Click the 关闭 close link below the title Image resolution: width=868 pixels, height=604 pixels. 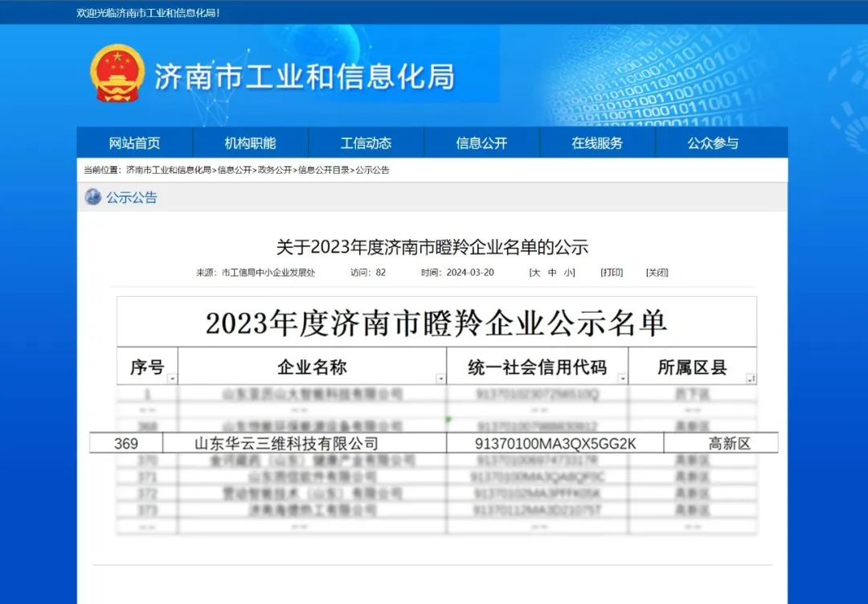[657, 273]
